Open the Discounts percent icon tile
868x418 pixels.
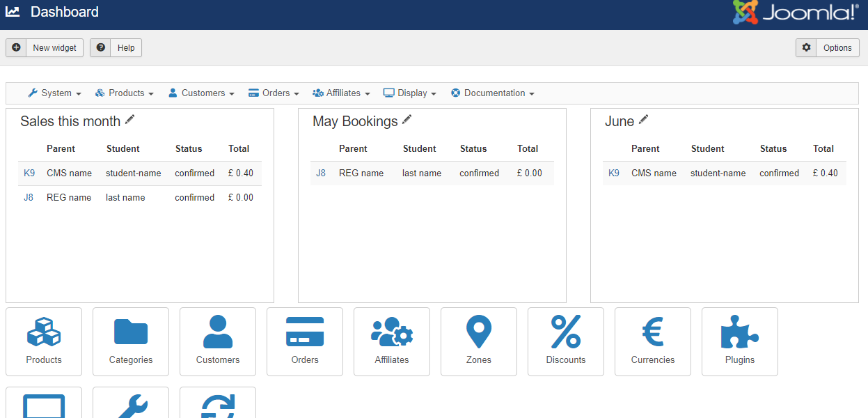(566, 341)
